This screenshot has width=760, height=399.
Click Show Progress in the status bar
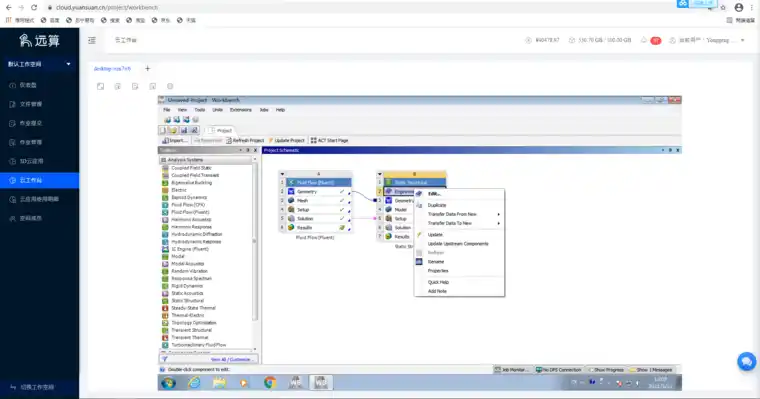point(606,370)
